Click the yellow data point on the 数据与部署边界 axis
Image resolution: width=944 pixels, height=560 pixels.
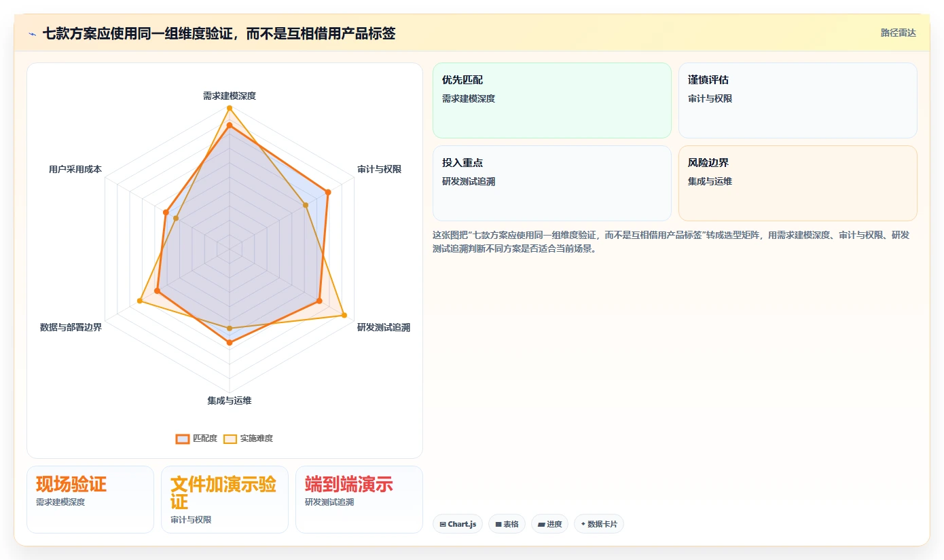coord(140,300)
